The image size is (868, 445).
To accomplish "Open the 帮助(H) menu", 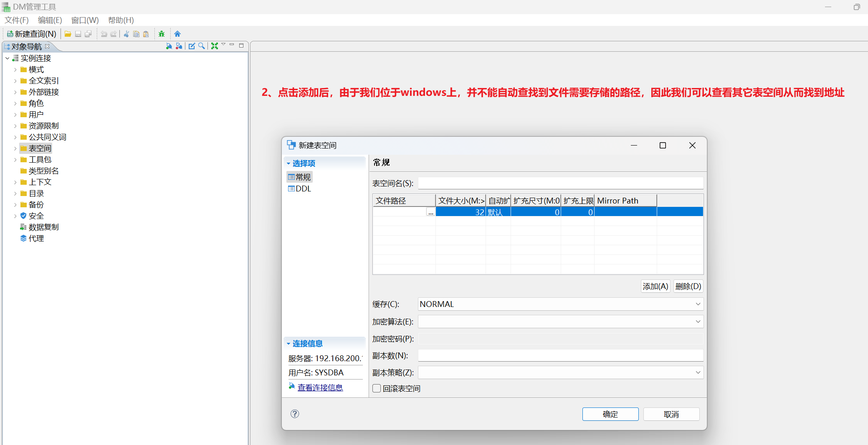I will coord(120,20).
